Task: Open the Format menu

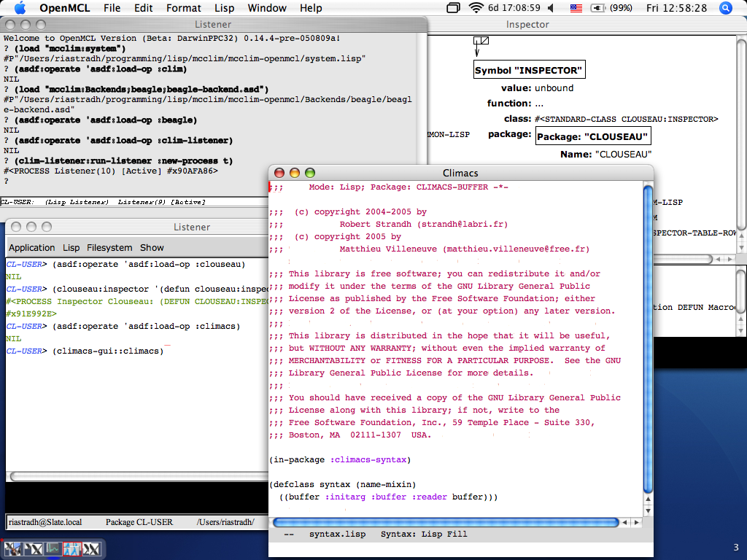Action: (183, 8)
